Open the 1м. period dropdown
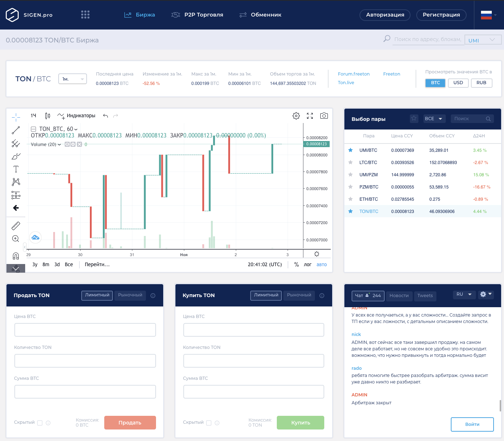This screenshot has width=504, height=441. [73, 79]
